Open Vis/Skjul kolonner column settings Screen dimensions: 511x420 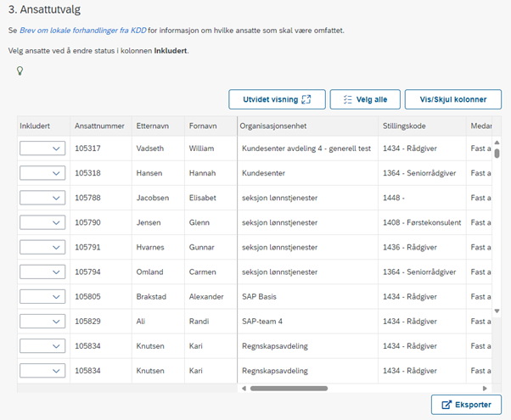pyautogui.click(x=453, y=99)
